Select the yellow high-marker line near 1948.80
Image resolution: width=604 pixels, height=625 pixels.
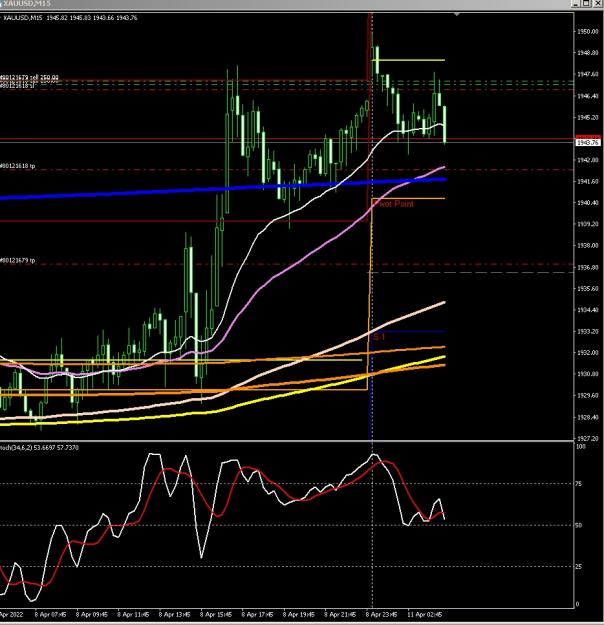point(408,60)
